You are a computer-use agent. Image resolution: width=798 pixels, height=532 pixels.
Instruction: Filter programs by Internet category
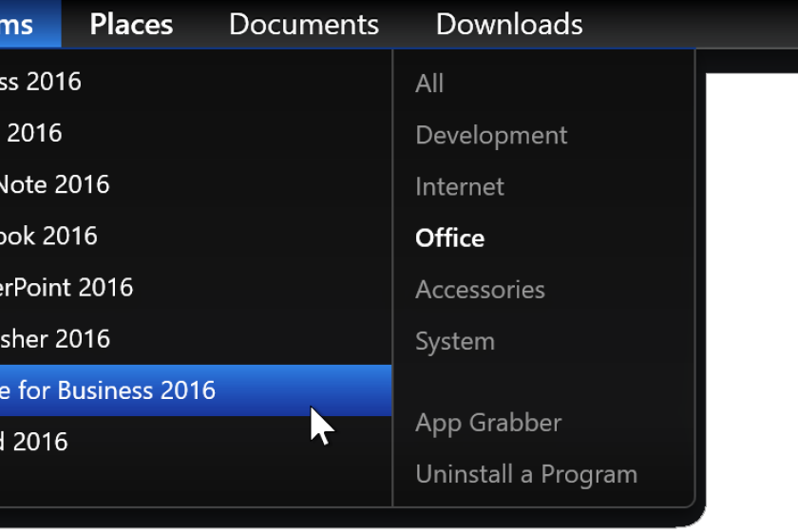pyautogui.click(x=460, y=186)
